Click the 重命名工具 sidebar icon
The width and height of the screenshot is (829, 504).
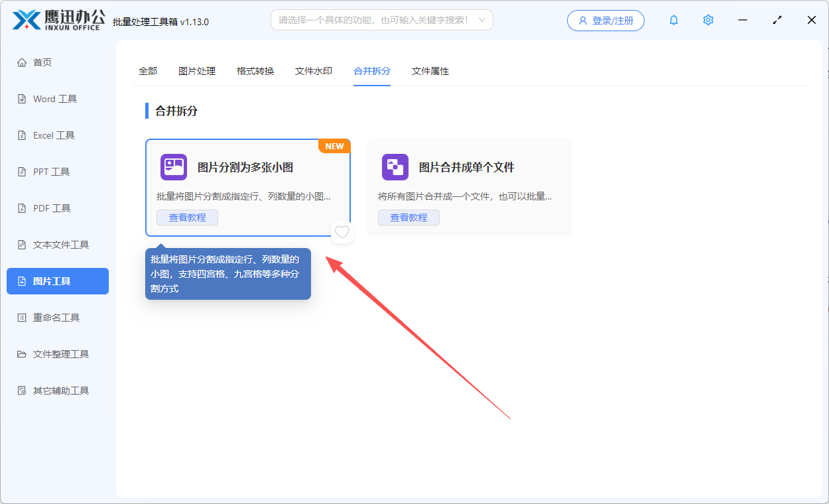23,317
